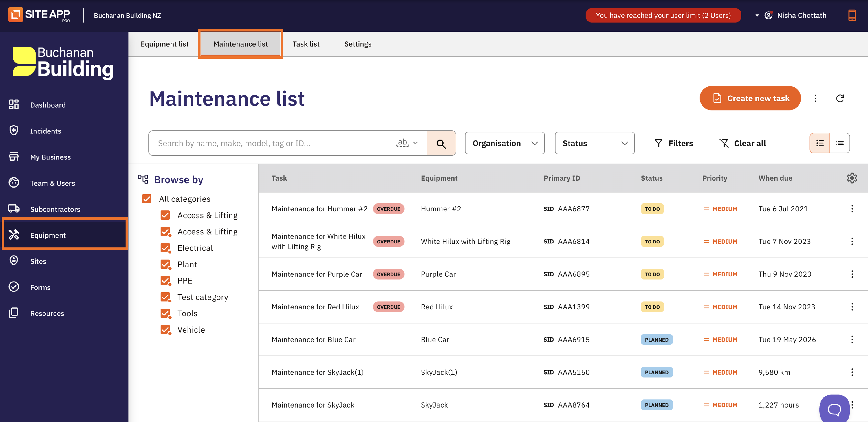Open row menu for Purple Car task
The height and width of the screenshot is (422, 868).
pos(852,274)
